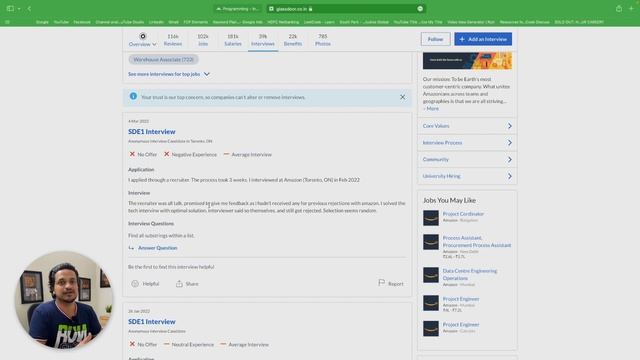Click No Offer X icon in second review

pyautogui.click(x=132, y=344)
